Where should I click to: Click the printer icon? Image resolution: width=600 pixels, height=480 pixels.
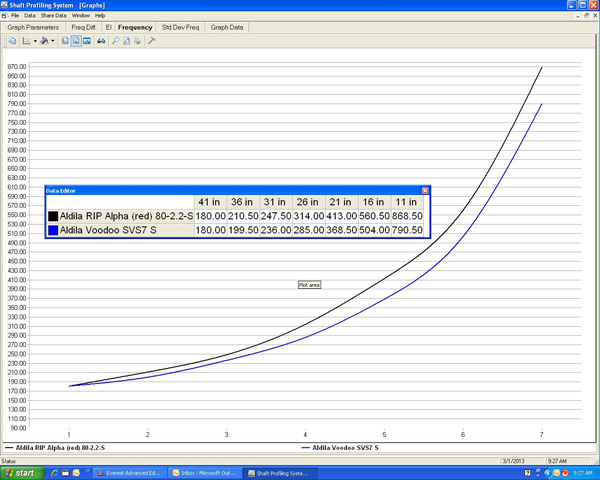point(137,41)
